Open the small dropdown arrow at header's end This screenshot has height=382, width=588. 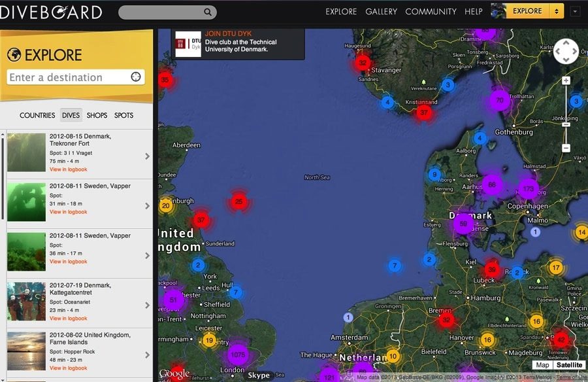click(x=575, y=12)
